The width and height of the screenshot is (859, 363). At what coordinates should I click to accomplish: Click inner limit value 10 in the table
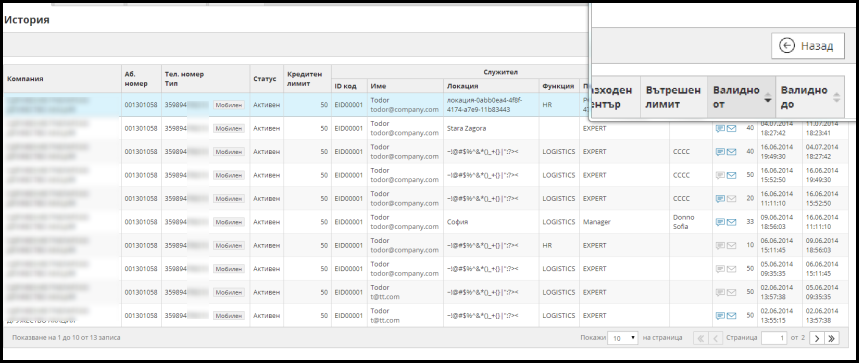click(x=750, y=246)
